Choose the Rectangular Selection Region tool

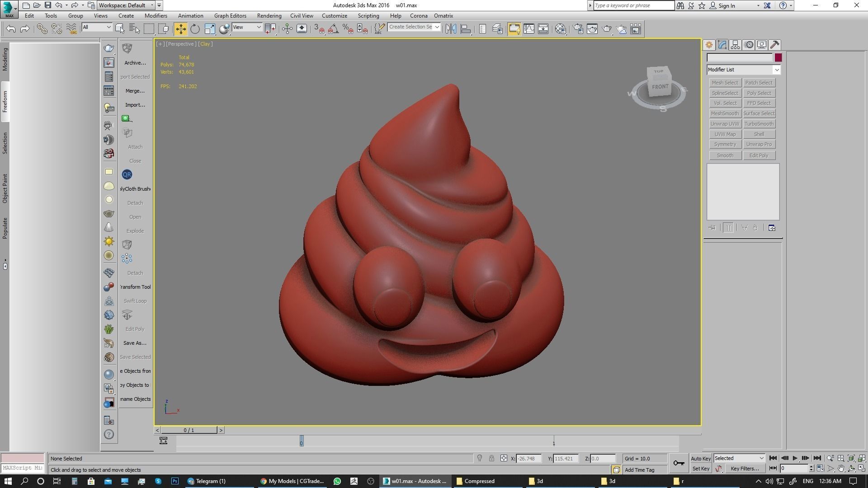pyautogui.click(x=149, y=29)
